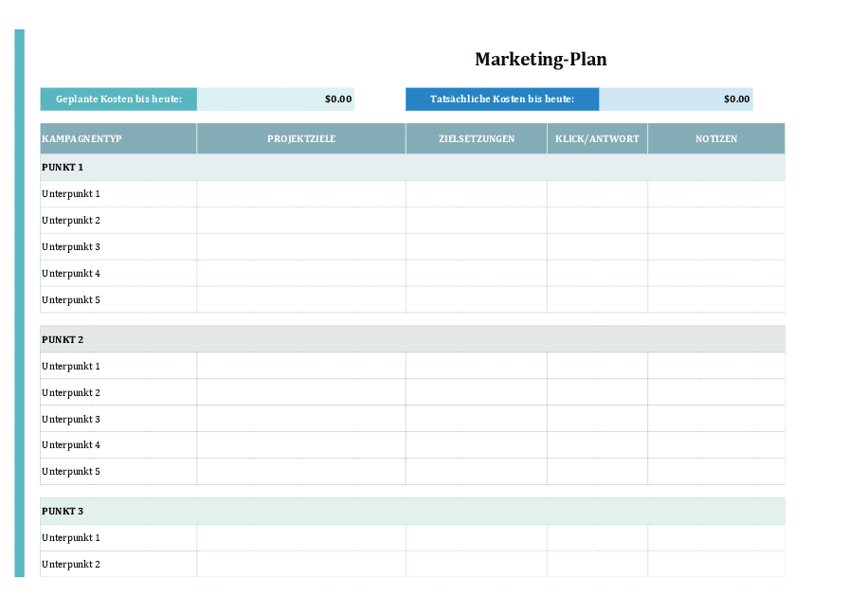868x614 pixels.
Task: Select Unterpunkt 5 under PUNKT 2
Action: (118, 472)
